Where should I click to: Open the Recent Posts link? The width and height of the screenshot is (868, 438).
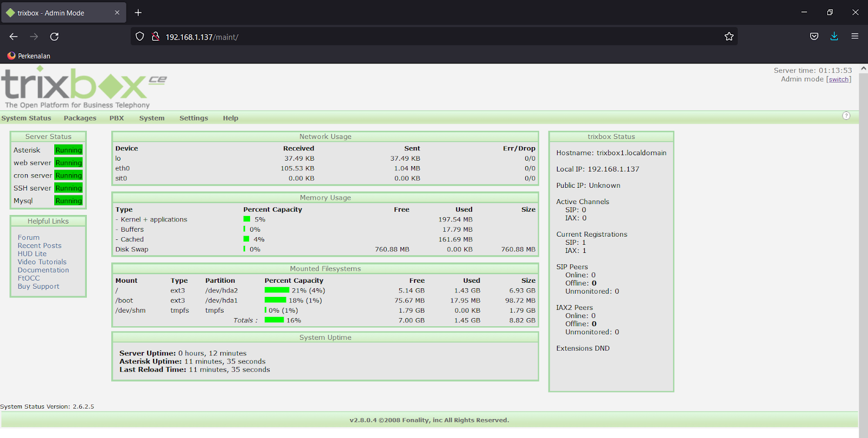(39, 245)
